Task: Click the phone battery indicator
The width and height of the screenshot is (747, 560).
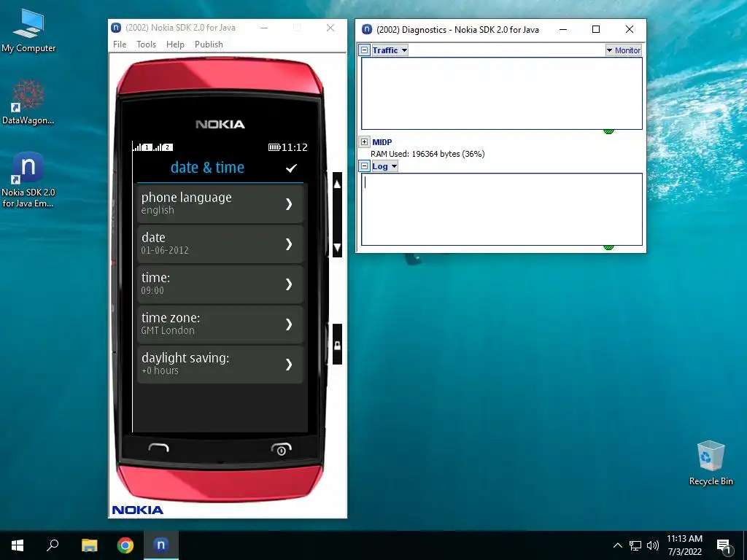Action: [x=274, y=147]
